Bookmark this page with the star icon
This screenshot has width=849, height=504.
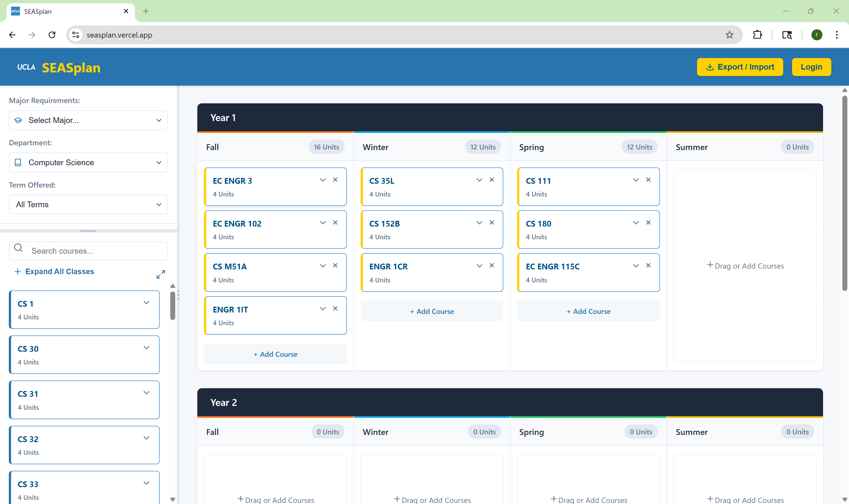pos(729,35)
